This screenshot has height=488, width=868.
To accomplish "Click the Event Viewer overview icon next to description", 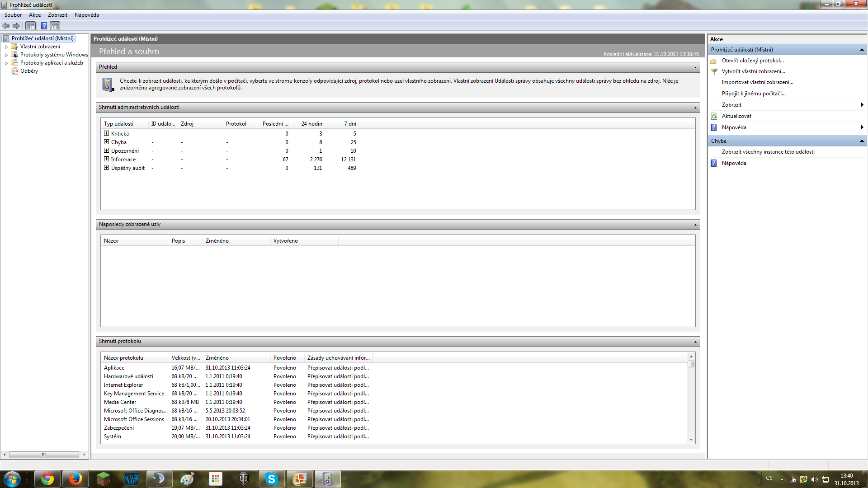I will [108, 84].
